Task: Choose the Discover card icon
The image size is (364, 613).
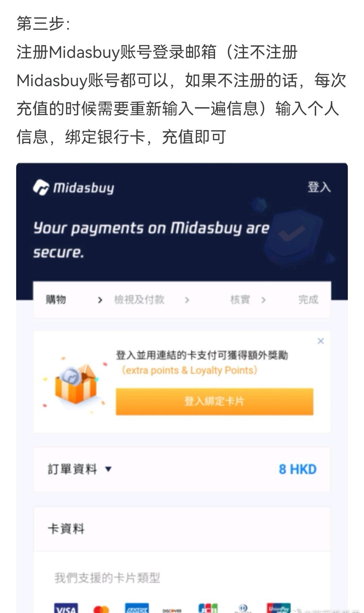Action: (x=172, y=610)
